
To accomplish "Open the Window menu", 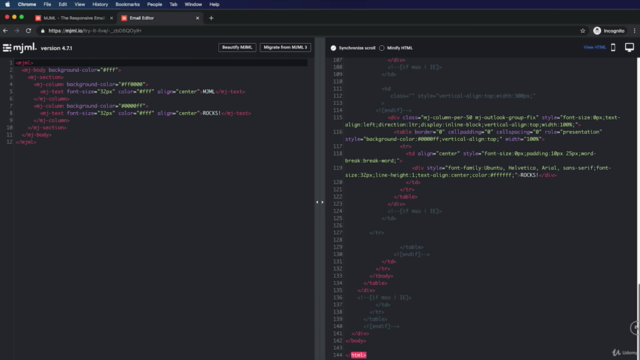I will click(193, 4).
